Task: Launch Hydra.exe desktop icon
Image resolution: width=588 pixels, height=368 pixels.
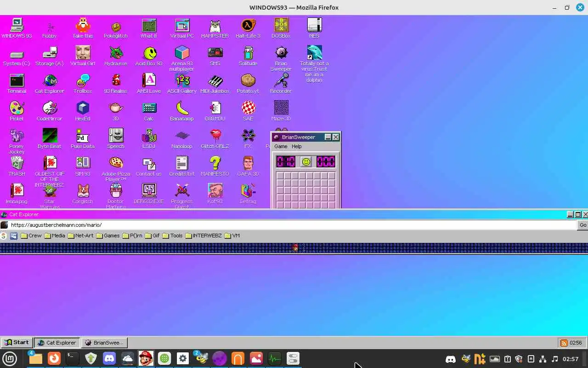Action: [x=116, y=56]
